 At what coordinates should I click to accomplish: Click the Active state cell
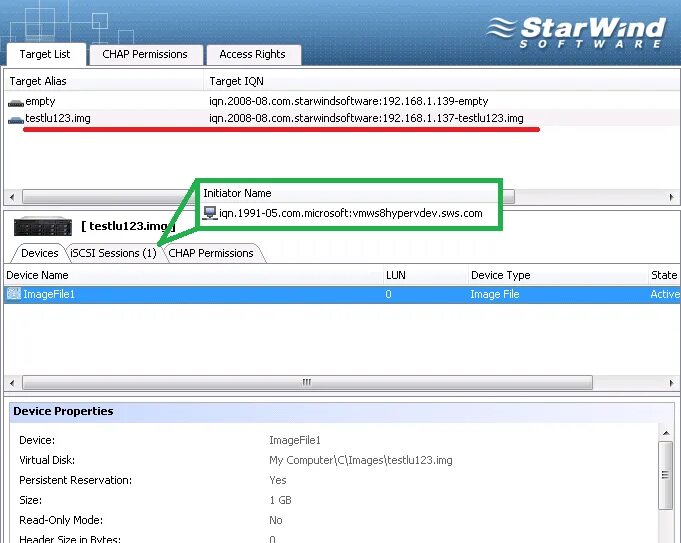coord(664,295)
